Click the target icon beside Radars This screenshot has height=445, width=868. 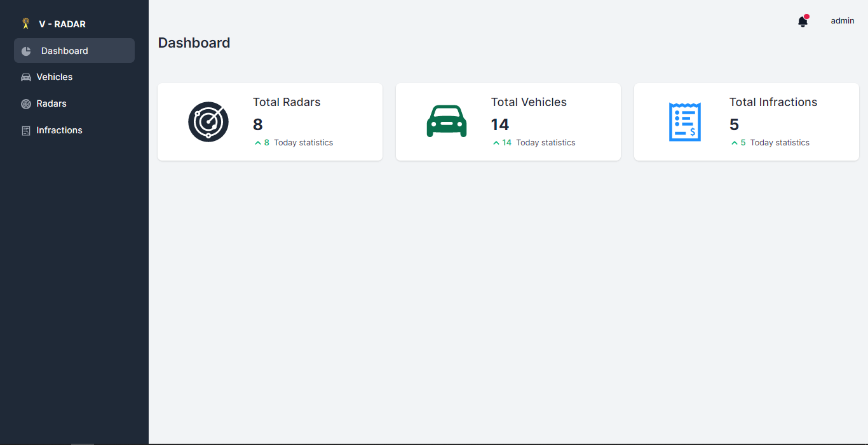pyautogui.click(x=25, y=103)
